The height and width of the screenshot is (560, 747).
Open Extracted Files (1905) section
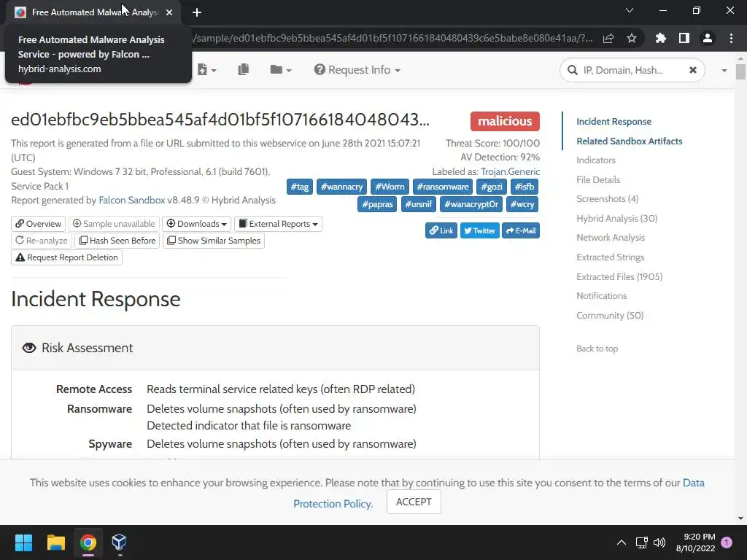pos(619,276)
